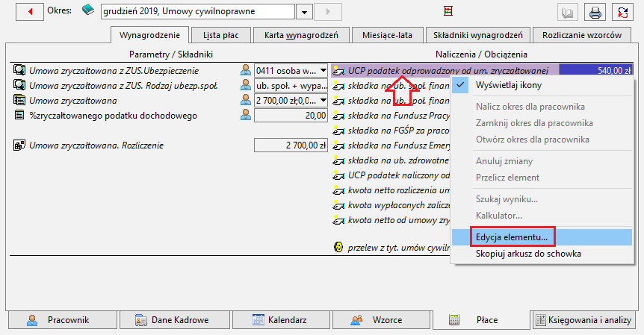Click the grayed open book toolbar icon
The height and width of the screenshot is (335, 644).
(568, 12)
